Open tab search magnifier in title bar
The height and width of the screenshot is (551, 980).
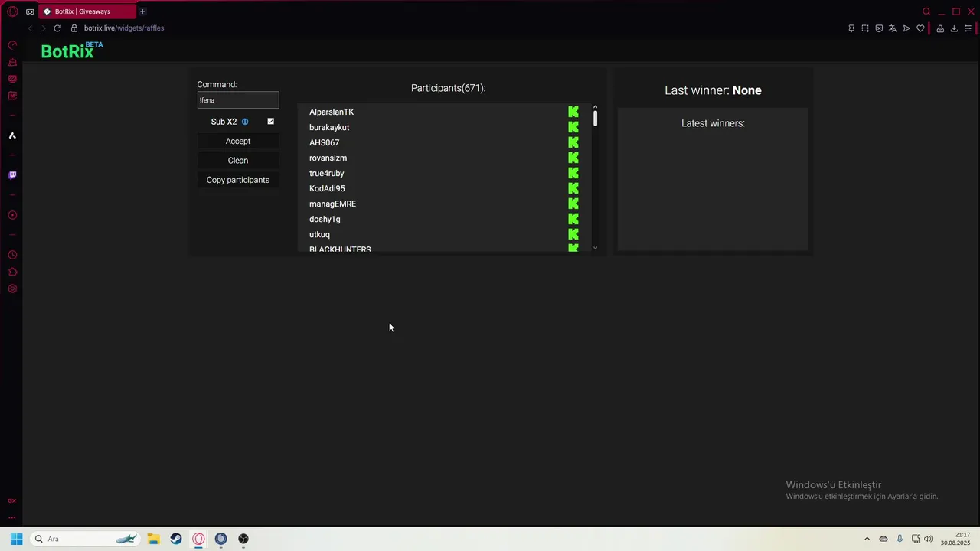pyautogui.click(x=926, y=11)
